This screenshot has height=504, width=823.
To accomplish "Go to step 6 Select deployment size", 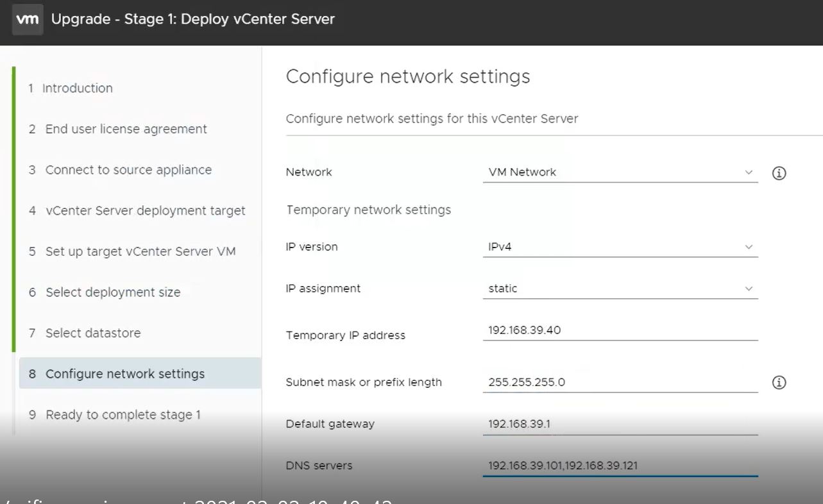I will (x=105, y=292).
